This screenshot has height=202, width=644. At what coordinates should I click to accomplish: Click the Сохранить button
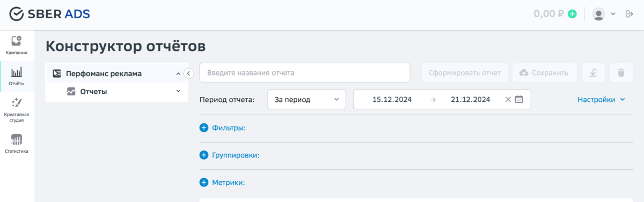[x=544, y=72]
